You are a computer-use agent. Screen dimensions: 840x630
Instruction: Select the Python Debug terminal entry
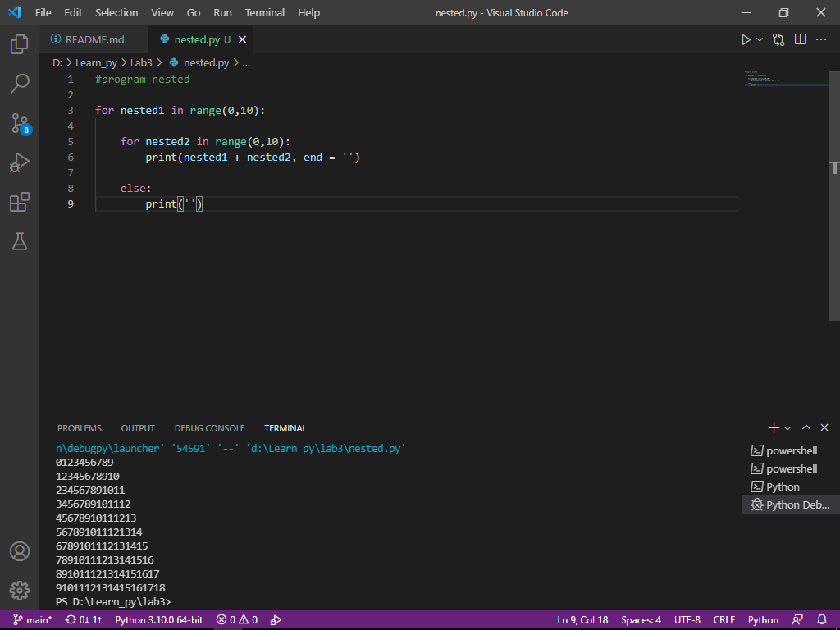pyautogui.click(x=791, y=504)
